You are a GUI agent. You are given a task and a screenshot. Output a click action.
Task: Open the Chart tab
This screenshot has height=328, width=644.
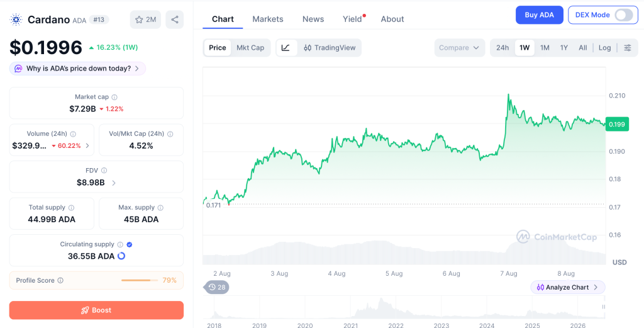tap(223, 19)
